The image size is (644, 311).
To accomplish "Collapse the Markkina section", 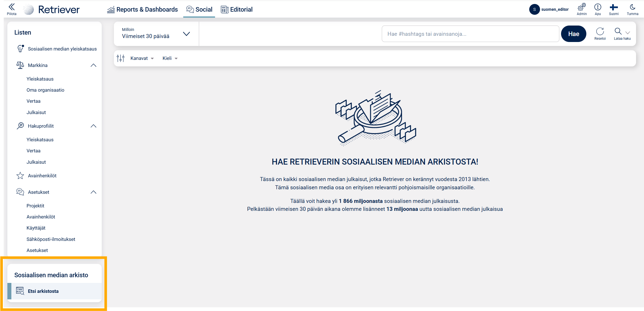I will (93, 65).
